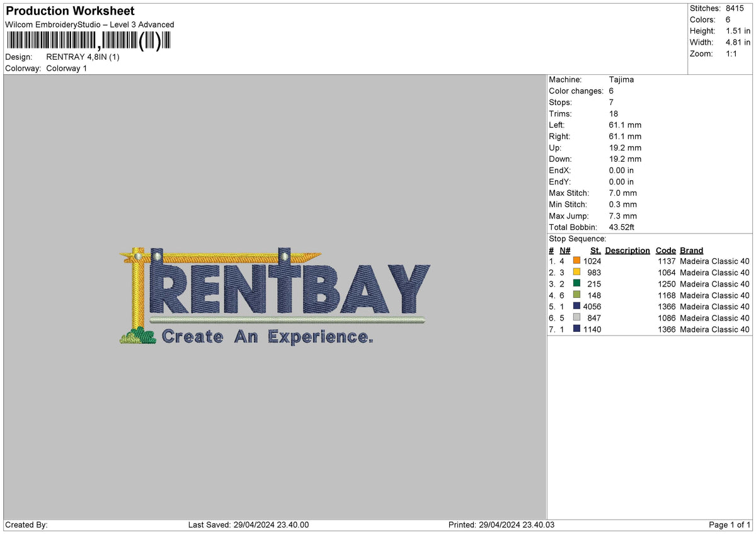
Task: Click the Brand column header
Action: [x=691, y=250]
